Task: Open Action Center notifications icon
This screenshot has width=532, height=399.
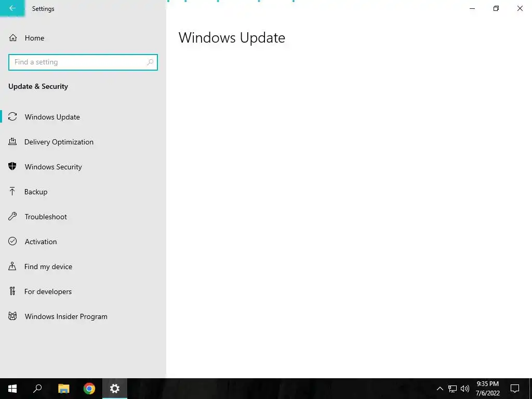Action: tap(515, 389)
